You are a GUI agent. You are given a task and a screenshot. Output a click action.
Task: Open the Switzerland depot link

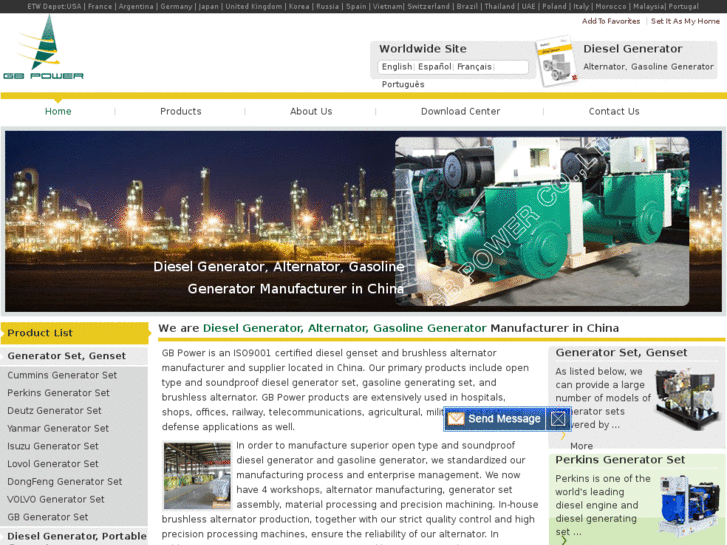(428, 6)
